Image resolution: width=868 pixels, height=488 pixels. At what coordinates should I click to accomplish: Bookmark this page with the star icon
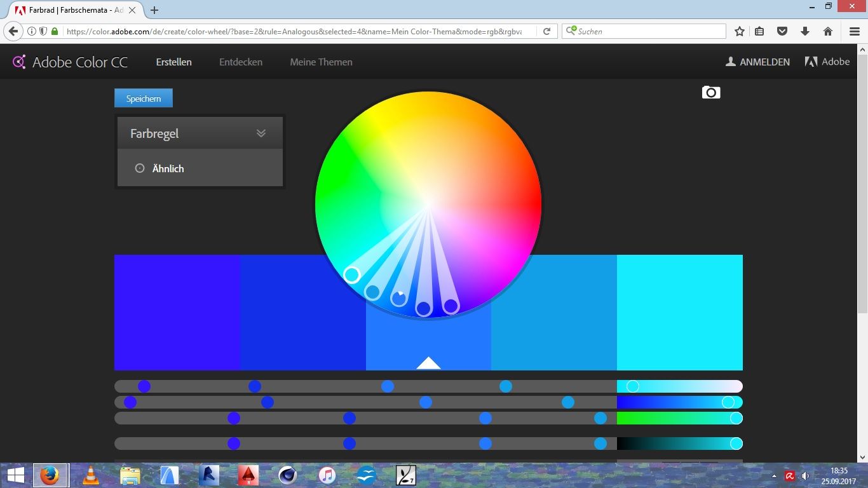[740, 31]
